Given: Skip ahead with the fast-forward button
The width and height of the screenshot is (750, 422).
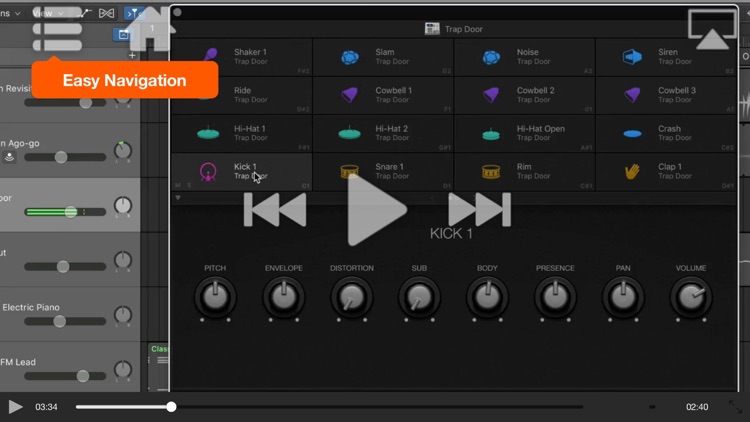Looking at the screenshot, I should click(x=480, y=210).
